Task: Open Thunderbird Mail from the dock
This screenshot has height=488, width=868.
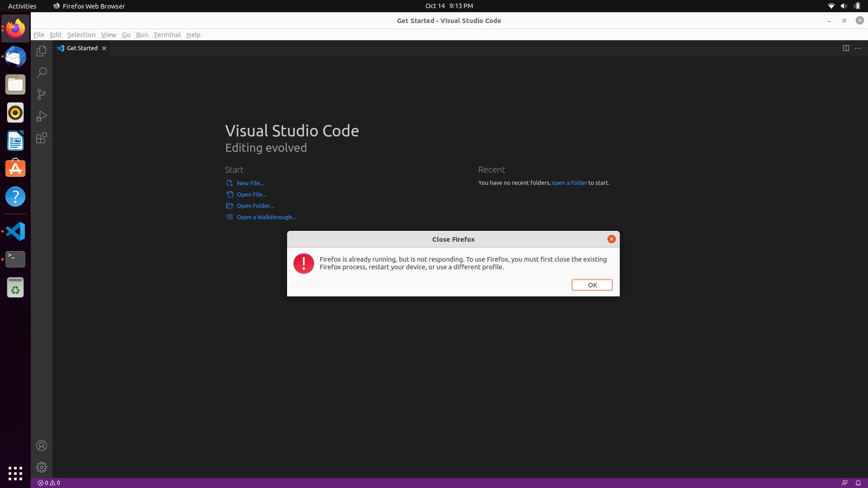Action: click(15, 56)
